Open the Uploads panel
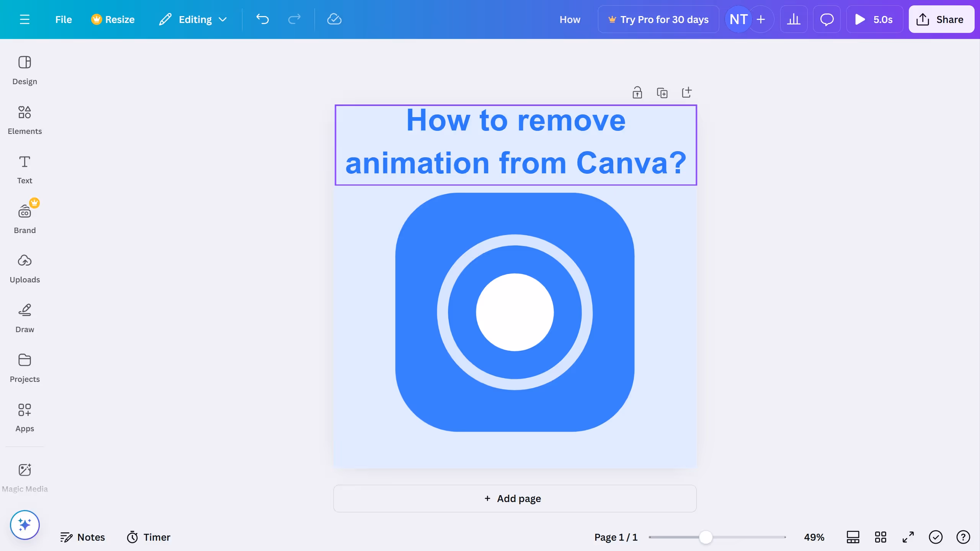 pos(24,268)
